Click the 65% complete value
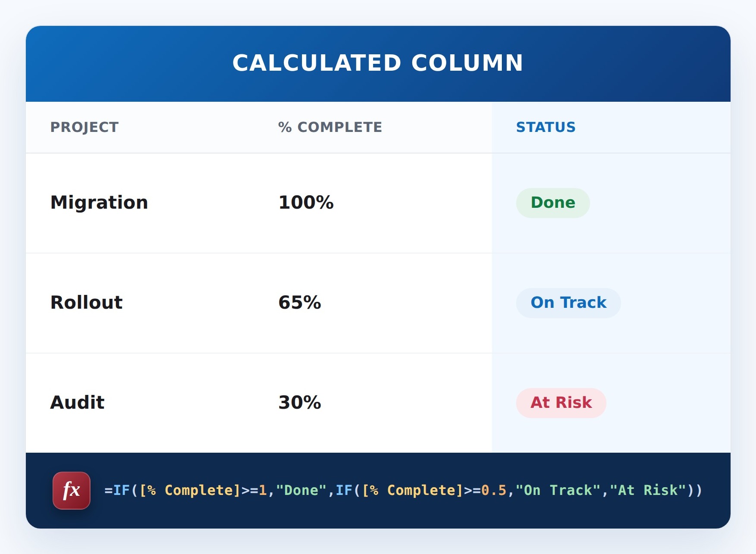The image size is (756, 554). click(300, 303)
